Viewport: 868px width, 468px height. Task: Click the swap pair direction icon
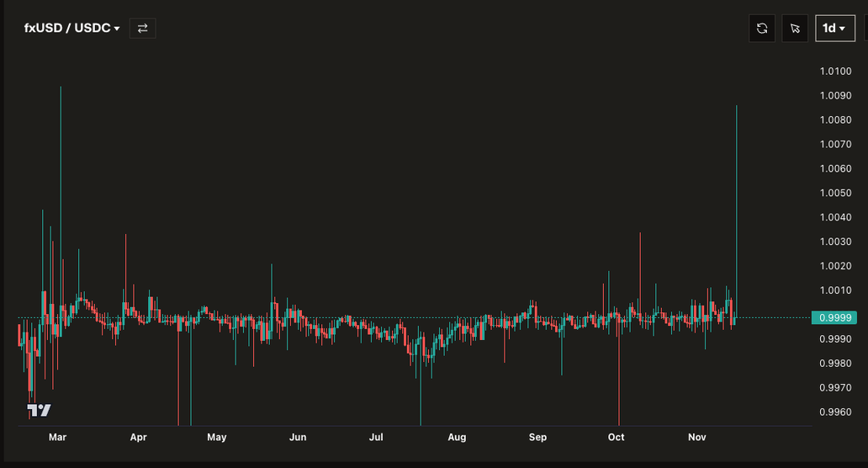(142, 29)
